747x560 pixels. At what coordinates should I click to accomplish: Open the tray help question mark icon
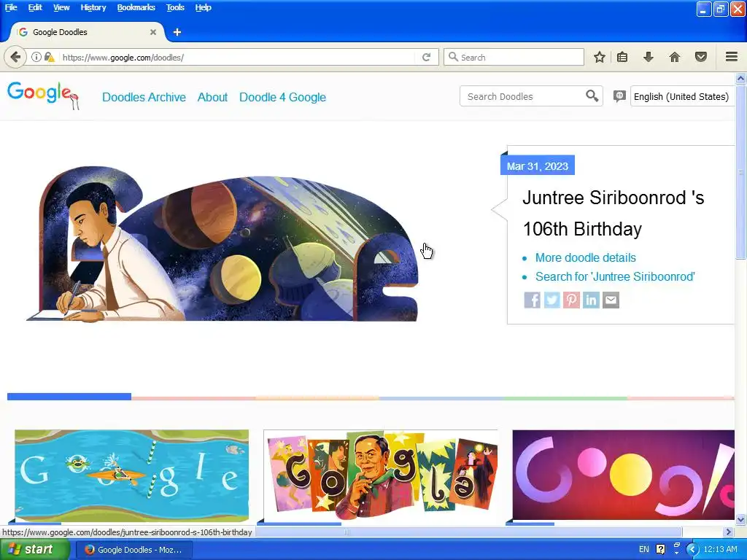click(x=660, y=550)
